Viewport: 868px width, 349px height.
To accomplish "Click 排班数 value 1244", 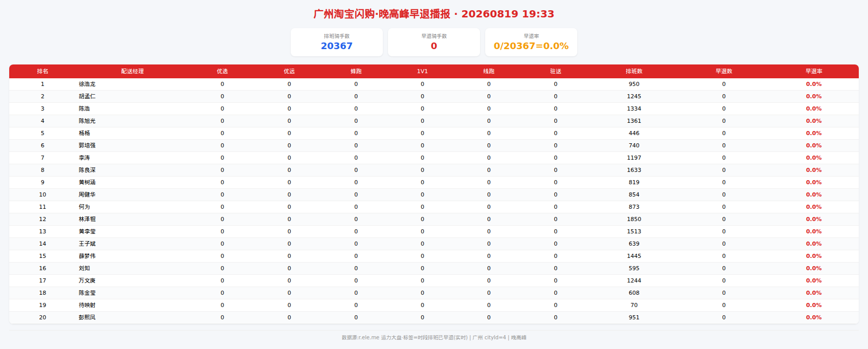I will point(634,280).
